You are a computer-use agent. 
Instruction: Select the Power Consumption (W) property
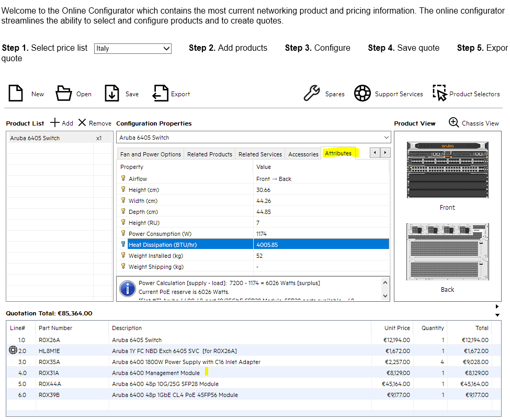click(160, 234)
